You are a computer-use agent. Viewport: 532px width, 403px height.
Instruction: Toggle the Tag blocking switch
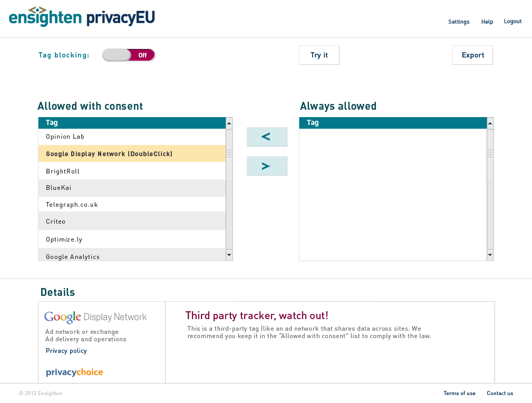129,55
